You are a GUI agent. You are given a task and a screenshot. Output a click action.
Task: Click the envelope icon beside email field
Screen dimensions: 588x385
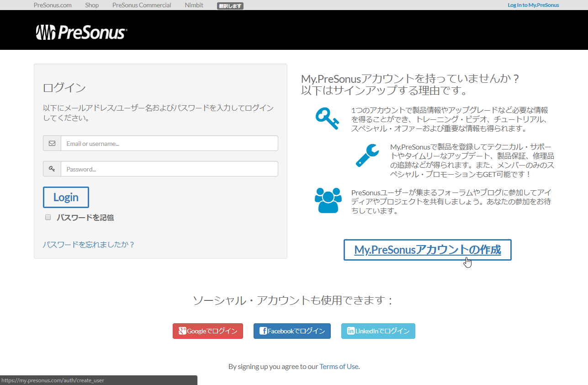click(52, 143)
